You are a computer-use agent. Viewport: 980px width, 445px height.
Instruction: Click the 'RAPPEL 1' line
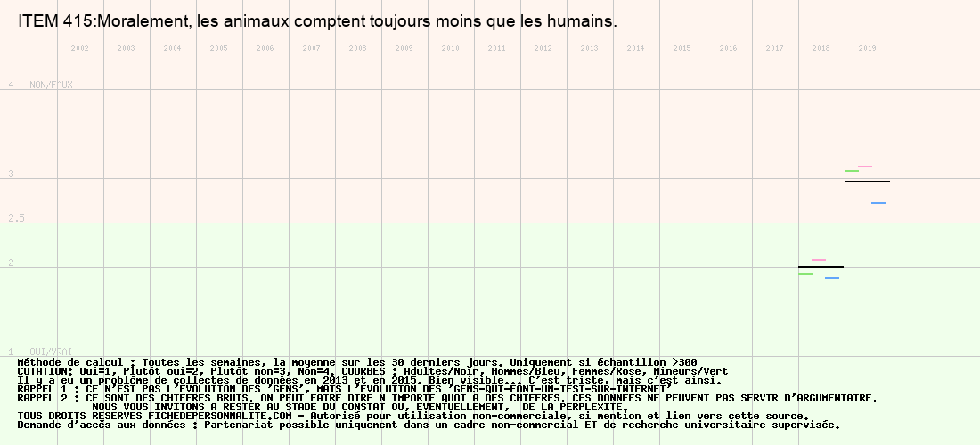pos(345,390)
